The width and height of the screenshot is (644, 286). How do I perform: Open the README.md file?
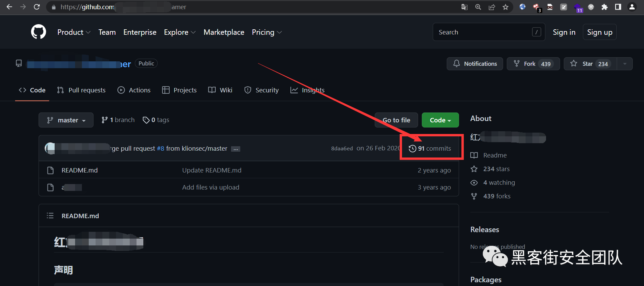pyautogui.click(x=80, y=170)
